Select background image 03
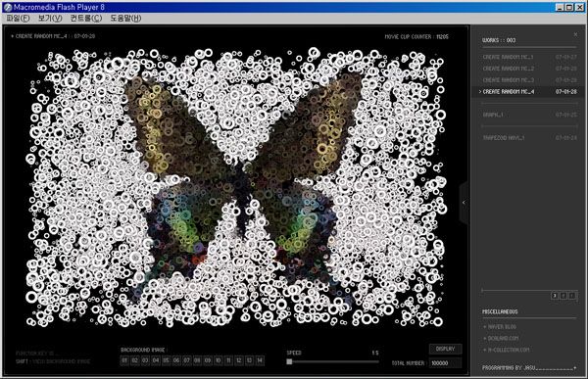The image size is (588, 379). point(145,360)
